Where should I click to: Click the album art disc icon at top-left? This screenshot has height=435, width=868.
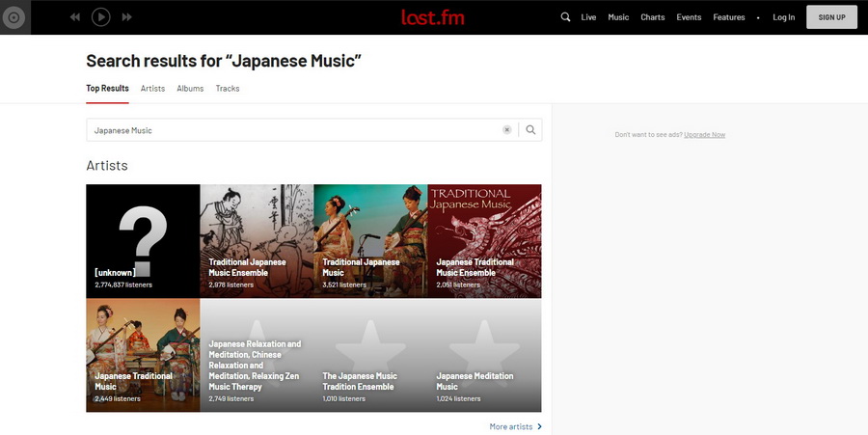pyautogui.click(x=15, y=17)
